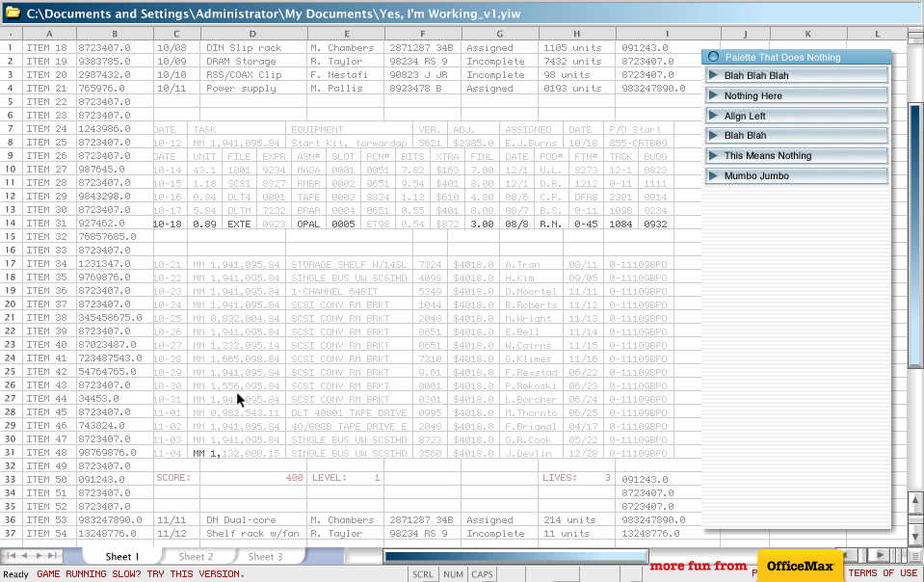The height and width of the screenshot is (582, 924).
Task: Expand the Blah Blah palette section
Action: click(x=796, y=136)
